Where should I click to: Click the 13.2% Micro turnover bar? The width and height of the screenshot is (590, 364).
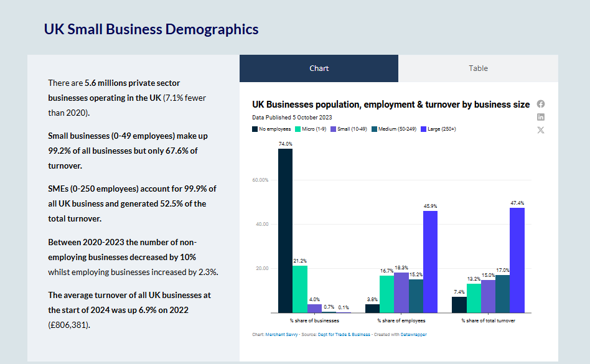[474, 298]
